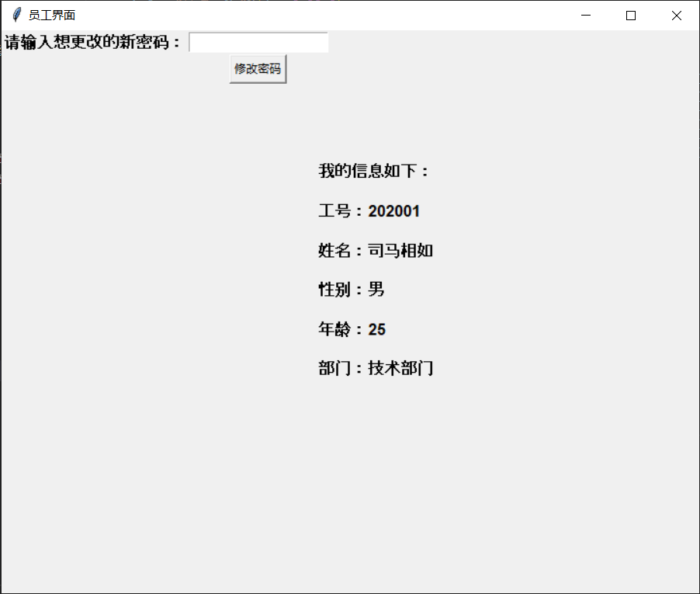Click the new password input field
This screenshot has height=594, width=700.
tap(258, 43)
